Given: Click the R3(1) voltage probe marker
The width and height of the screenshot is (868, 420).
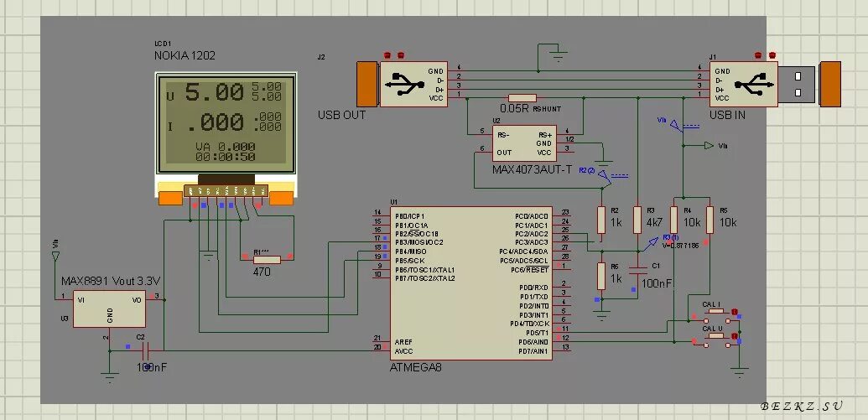Looking at the screenshot, I should 654,241.
